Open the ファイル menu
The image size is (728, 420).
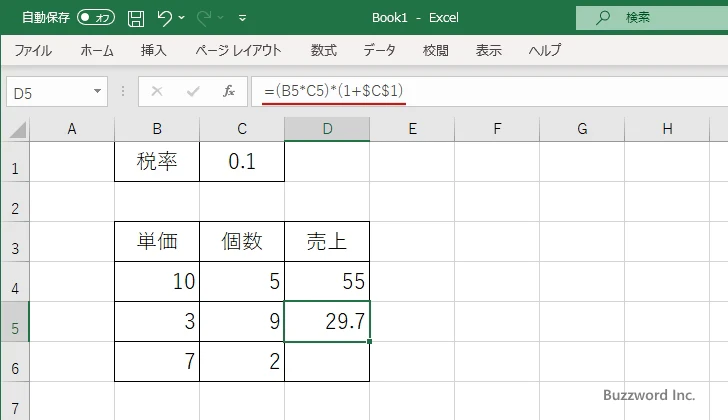(33, 50)
